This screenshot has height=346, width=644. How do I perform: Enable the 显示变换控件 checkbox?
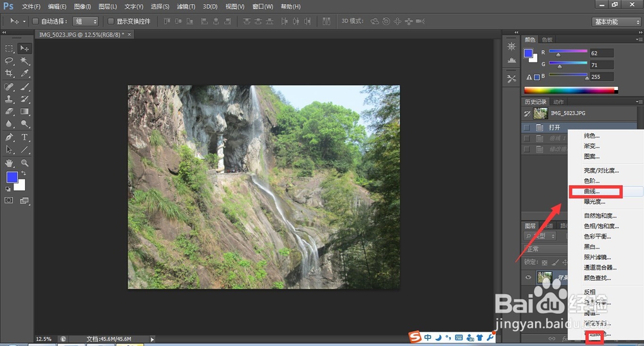coord(111,21)
